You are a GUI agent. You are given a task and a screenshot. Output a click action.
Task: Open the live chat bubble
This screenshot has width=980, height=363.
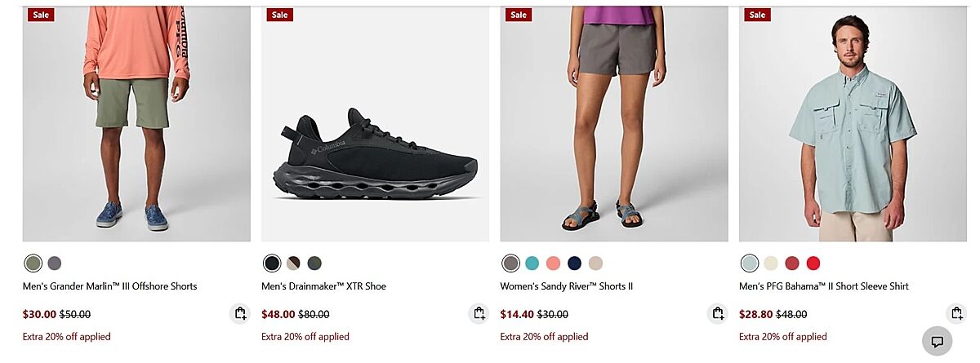pyautogui.click(x=937, y=341)
